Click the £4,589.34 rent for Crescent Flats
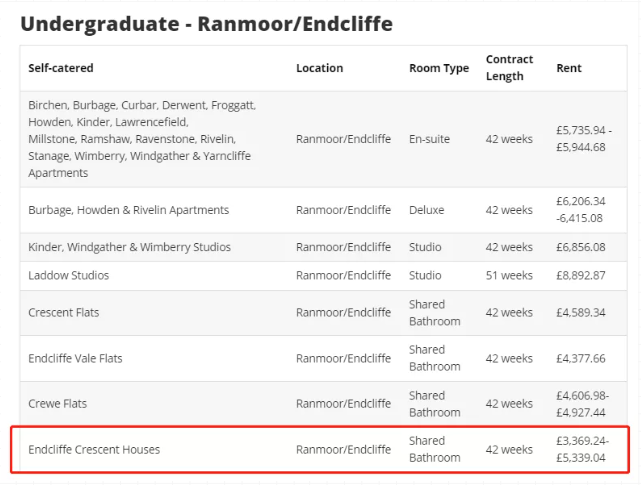Screen dimensions: 641x485 580,313
